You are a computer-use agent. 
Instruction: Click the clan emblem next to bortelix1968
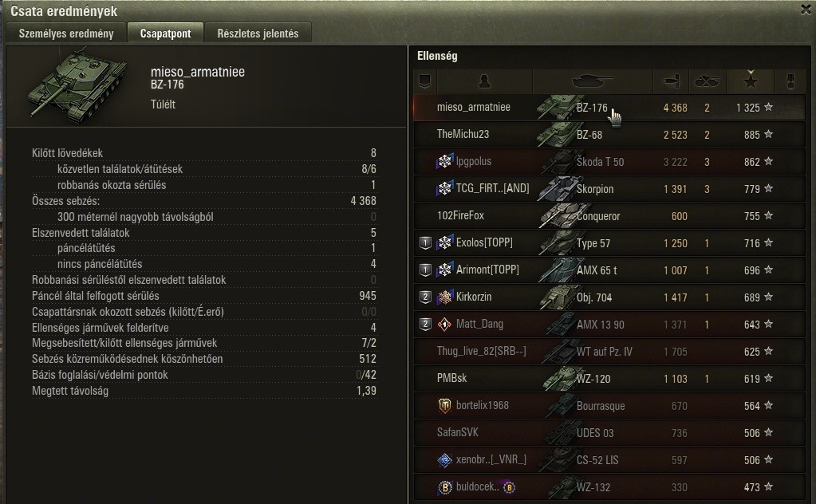pos(444,405)
